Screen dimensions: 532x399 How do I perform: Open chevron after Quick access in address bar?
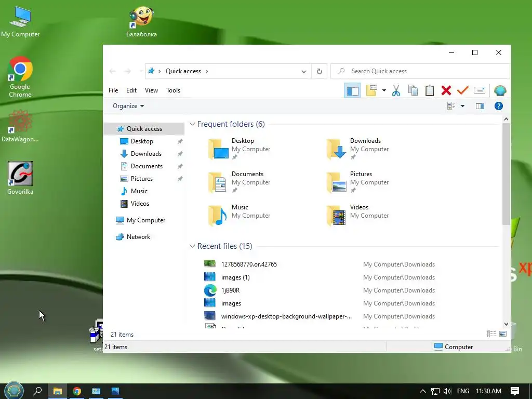pyautogui.click(x=207, y=71)
